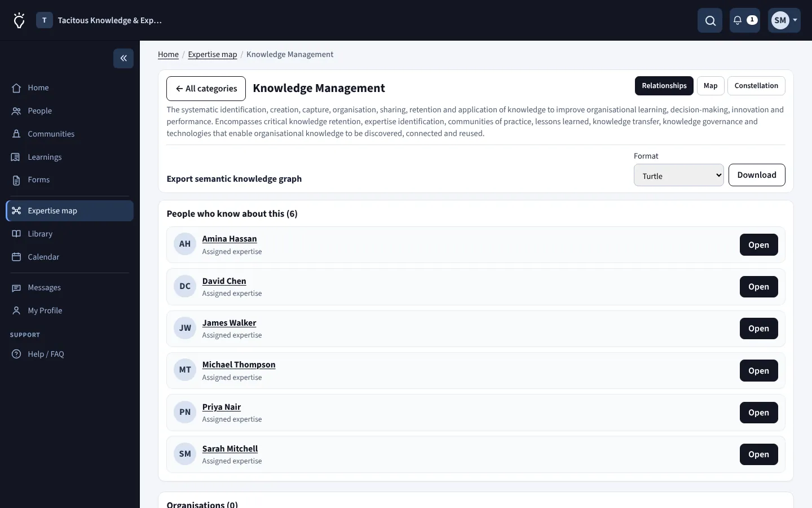Viewport: 812px width, 508px height.
Task: Open Amina Hassan's profile link
Action: tap(230, 239)
